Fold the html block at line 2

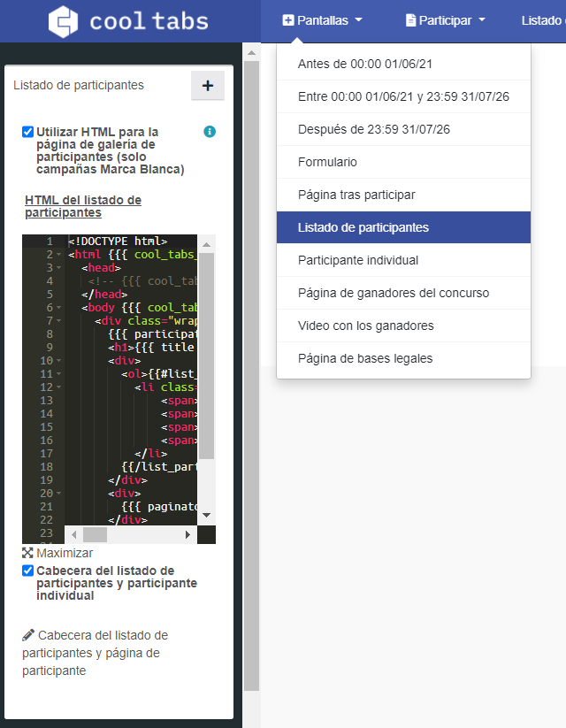tap(58, 254)
